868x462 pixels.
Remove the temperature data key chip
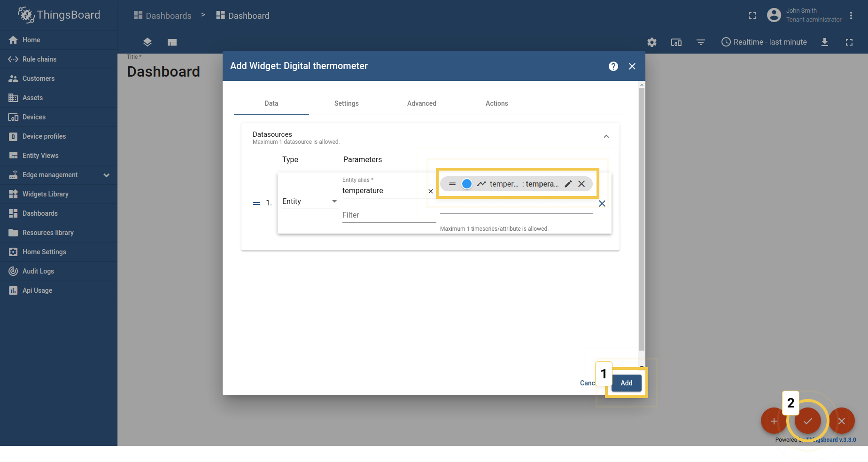pyautogui.click(x=581, y=184)
